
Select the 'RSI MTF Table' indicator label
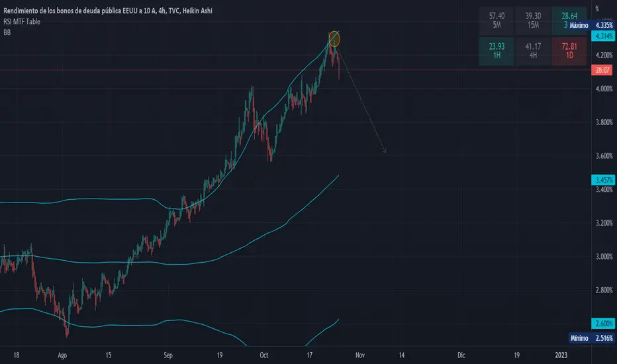[22, 22]
